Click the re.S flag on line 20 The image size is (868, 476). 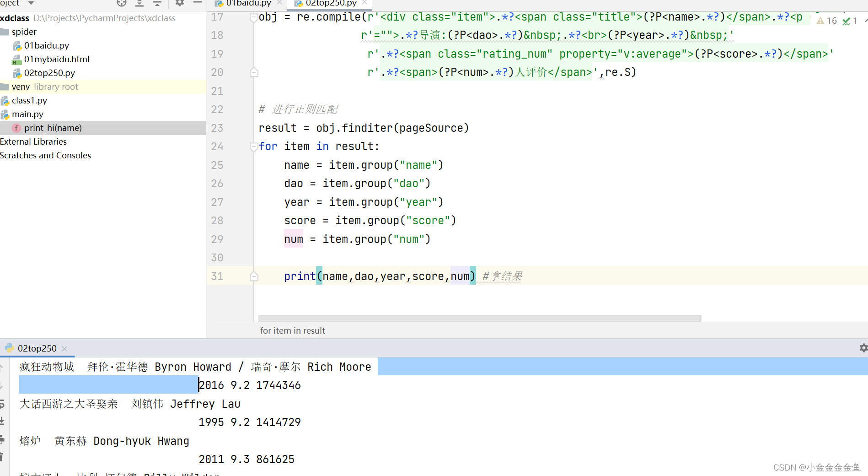pyautogui.click(x=617, y=72)
